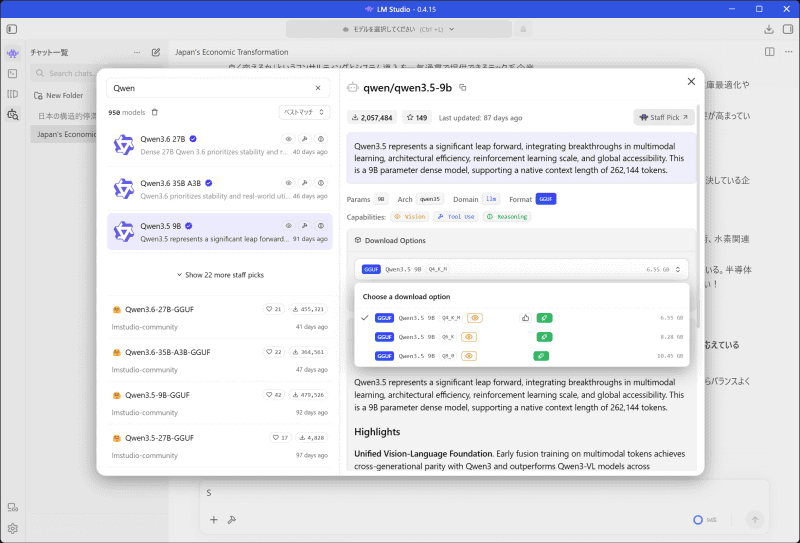Viewport: 800px width, 543px height.
Task: Toggle the left sidebar panel icon
Action: [x=12, y=29]
